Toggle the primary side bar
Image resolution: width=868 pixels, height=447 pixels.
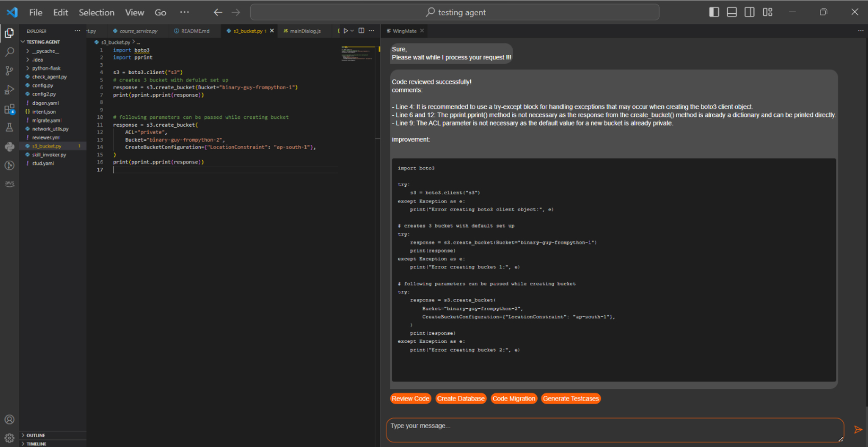(714, 12)
